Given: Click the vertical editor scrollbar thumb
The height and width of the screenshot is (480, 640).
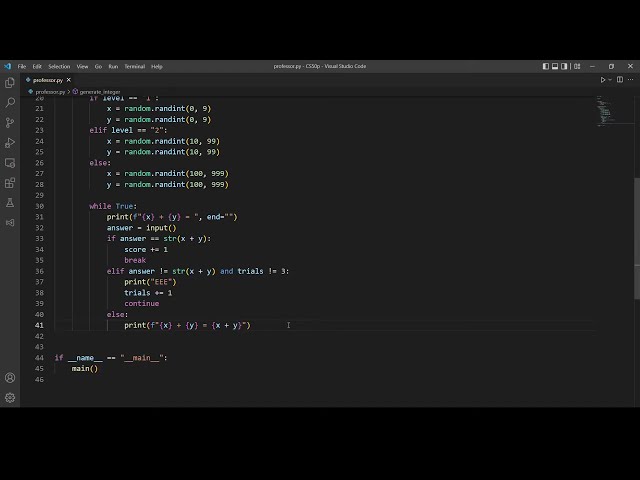Looking at the screenshot, I should [637, 238].
